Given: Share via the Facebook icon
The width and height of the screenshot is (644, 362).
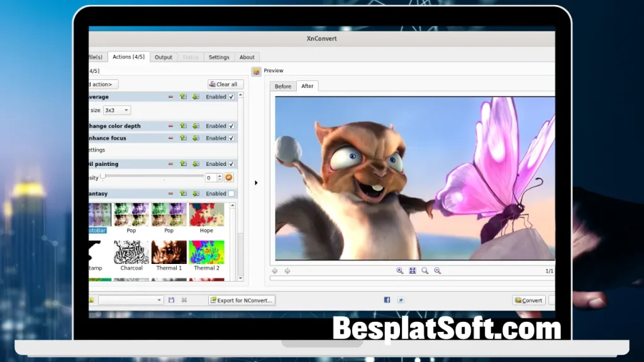Looking at the screenshot, I should point(386,300).
